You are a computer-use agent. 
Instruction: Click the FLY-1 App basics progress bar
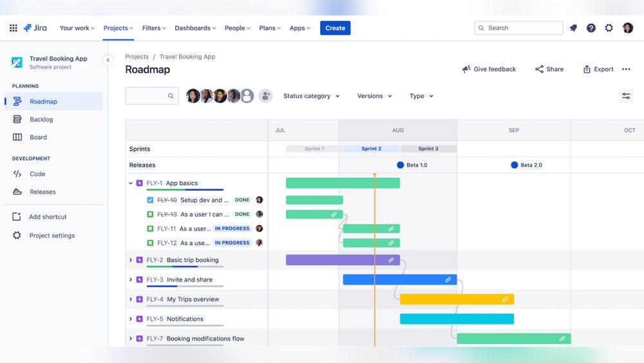[x=185, y=190]
